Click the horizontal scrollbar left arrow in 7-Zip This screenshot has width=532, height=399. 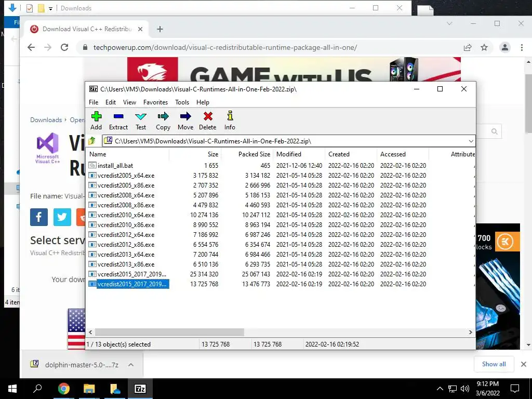click(90, 332)
